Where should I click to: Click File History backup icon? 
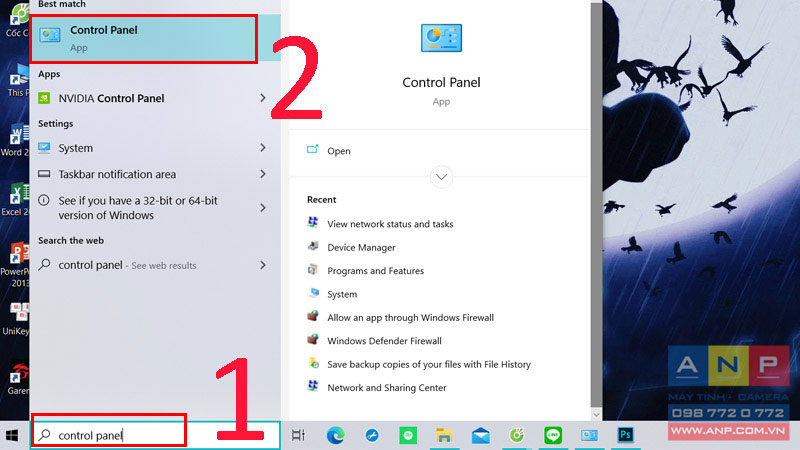coord(313,363)
